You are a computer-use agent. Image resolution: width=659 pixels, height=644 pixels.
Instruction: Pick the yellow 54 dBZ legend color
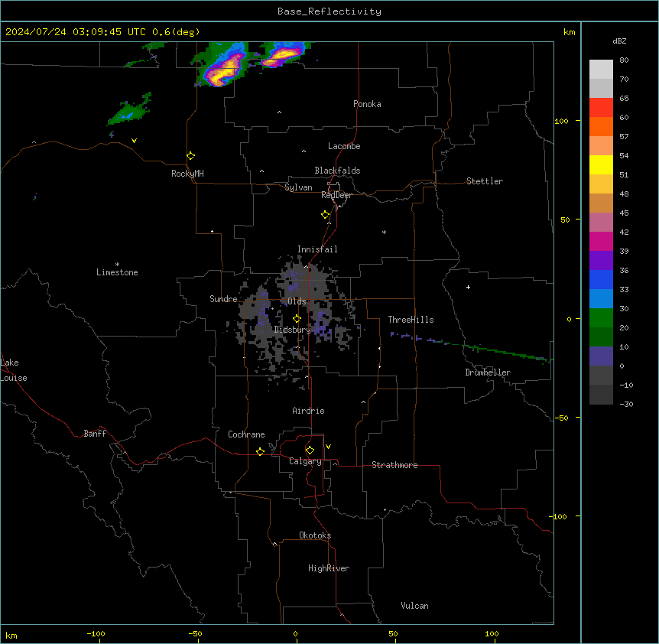pyautogui.click(x=601, y=164)
